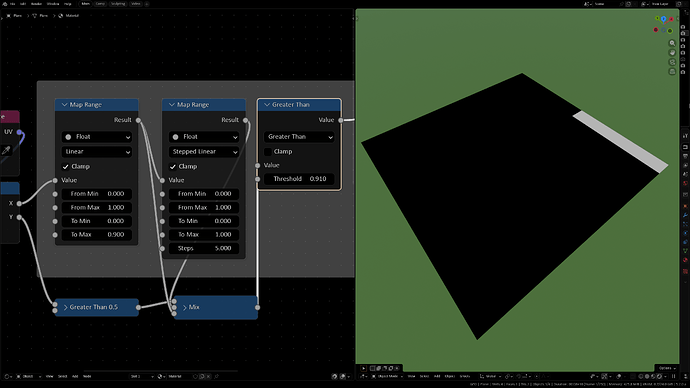Click the viewport pan hand icon
Image resolution: width=690 pixels, height=388 pixels.
(x=672, y=52)
